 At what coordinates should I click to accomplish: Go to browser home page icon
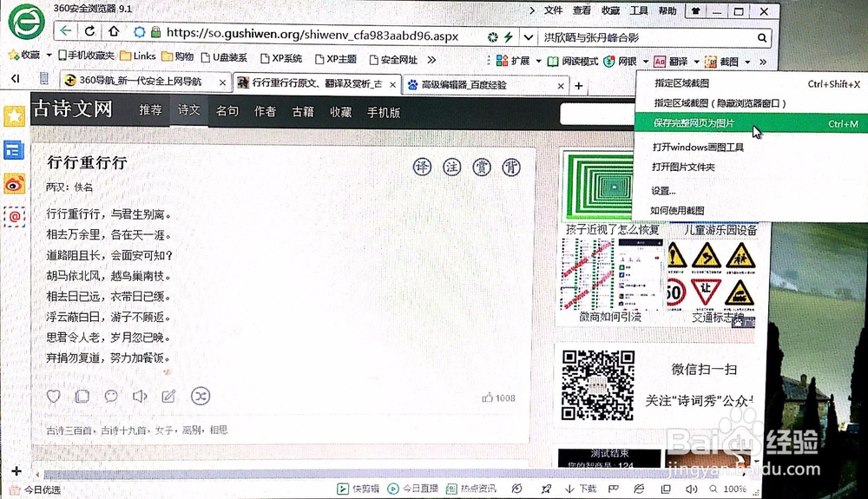click(x=114, y=31)
